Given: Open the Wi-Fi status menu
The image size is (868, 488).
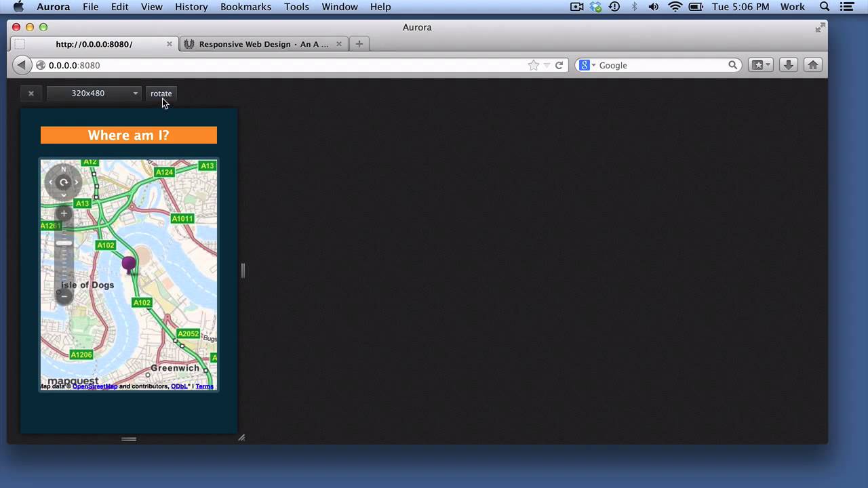Looking at the screenshot, I should (x=675, y=7).
